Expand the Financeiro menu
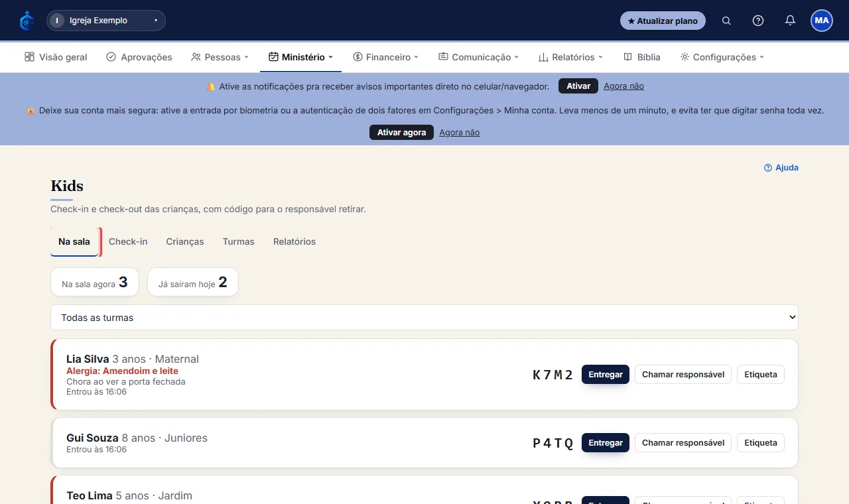The image size is (849, 504). click(385, 57)
